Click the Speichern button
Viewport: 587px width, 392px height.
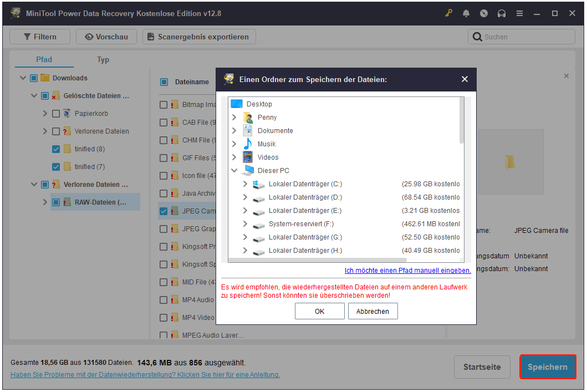click(x=547, y=367)
